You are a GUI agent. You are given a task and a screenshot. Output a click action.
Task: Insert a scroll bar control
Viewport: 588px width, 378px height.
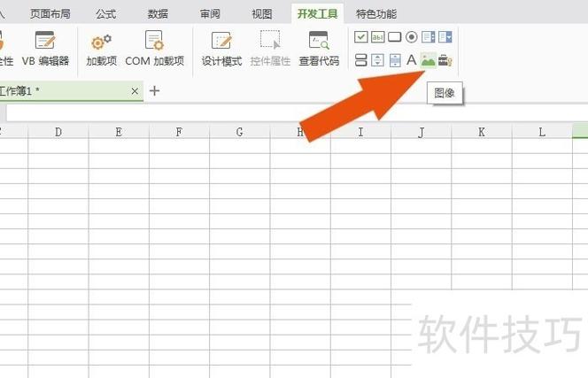395,60
